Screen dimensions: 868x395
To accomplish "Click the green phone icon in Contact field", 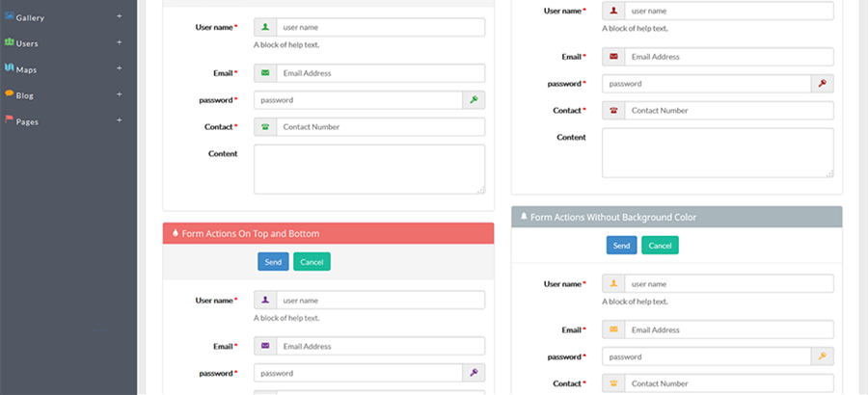I will point(265,126).
